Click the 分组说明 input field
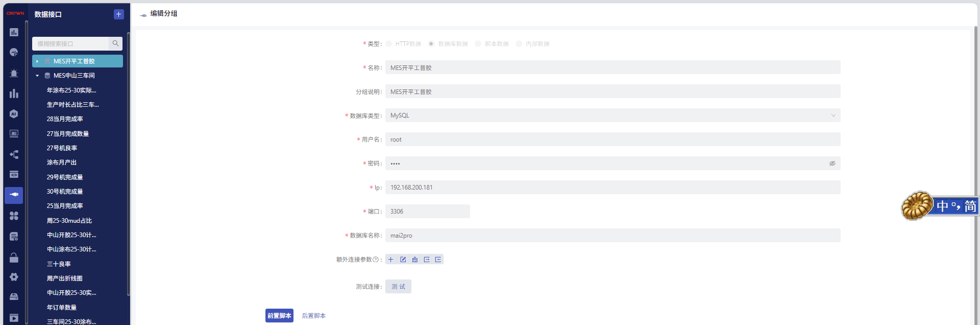The width and height of the screenshot is (980, 325). [x=612, y=91]
